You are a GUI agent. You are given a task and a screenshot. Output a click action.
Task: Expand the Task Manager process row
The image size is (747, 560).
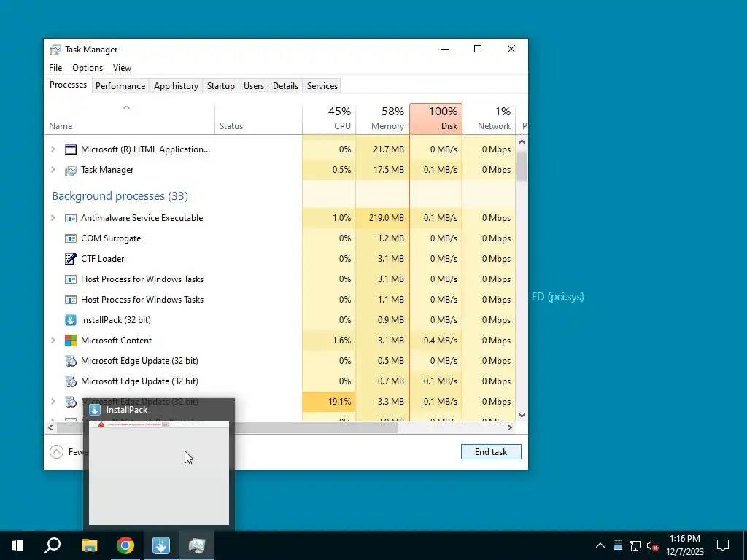(53, 170)
